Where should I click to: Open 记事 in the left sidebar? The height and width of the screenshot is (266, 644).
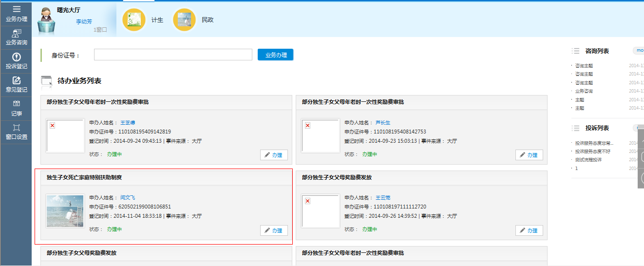tap(16, 108)
